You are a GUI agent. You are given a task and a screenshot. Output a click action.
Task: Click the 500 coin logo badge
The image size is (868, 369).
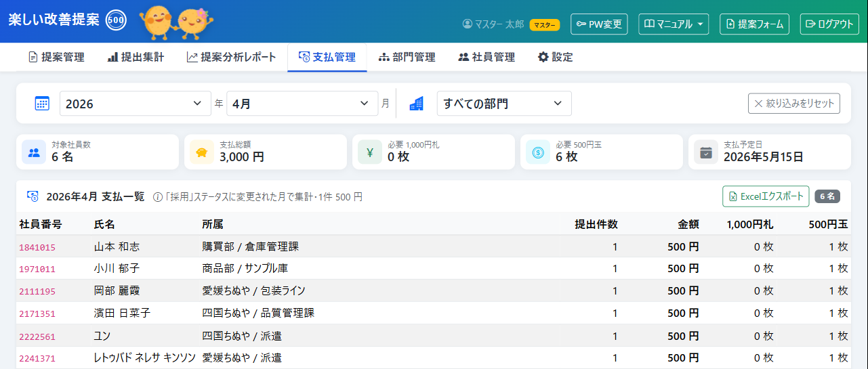click(x=116, y=20)
